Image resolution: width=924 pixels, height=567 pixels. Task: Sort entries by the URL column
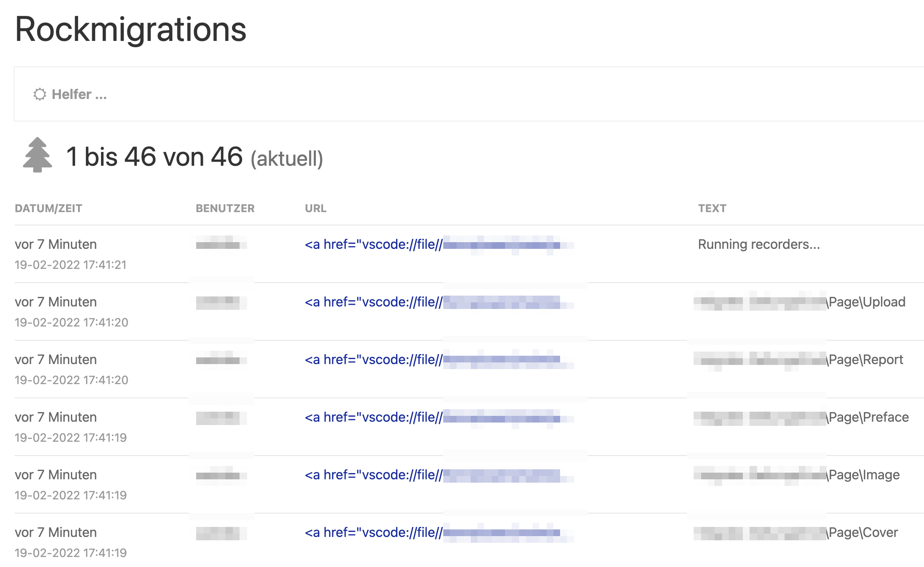click(316, 208)
